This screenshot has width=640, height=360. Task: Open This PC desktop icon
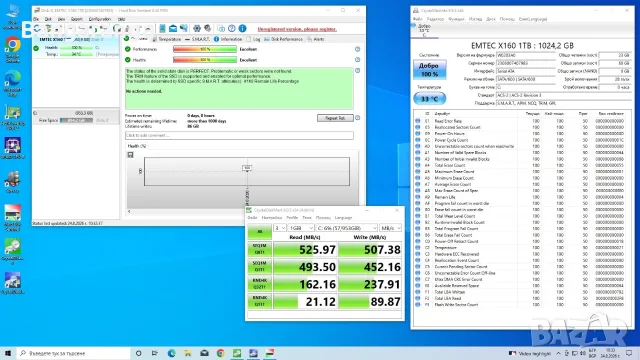tap(13, 16)
